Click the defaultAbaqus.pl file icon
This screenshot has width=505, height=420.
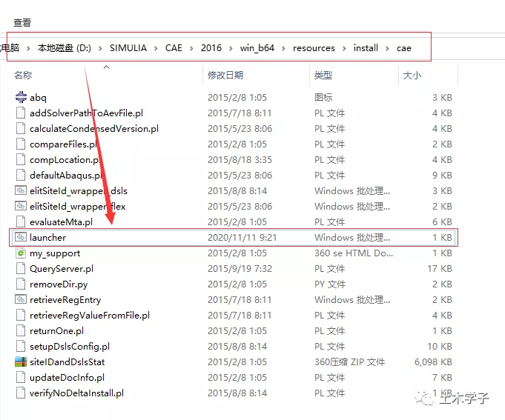click(x=21, y=175)
